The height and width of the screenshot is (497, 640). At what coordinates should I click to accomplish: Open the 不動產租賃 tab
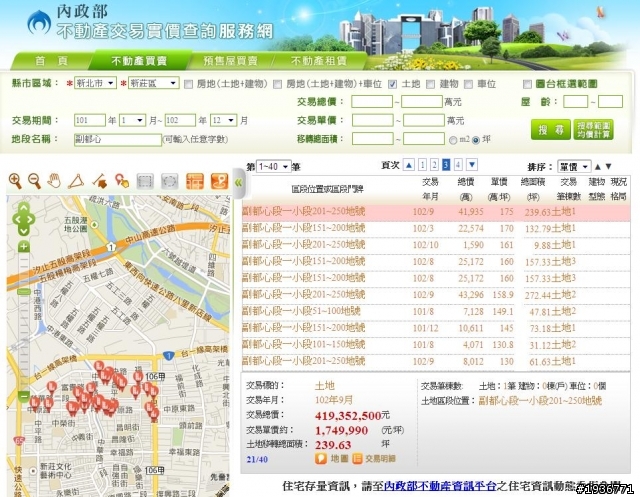(x=319, y=61)
